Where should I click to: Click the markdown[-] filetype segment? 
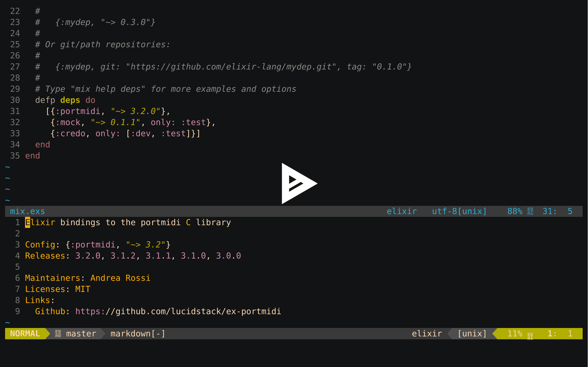[138, 334]
